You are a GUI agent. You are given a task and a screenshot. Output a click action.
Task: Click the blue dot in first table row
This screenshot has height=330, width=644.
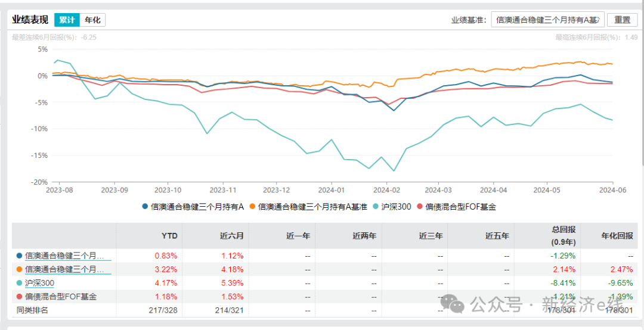pos(19,256)
